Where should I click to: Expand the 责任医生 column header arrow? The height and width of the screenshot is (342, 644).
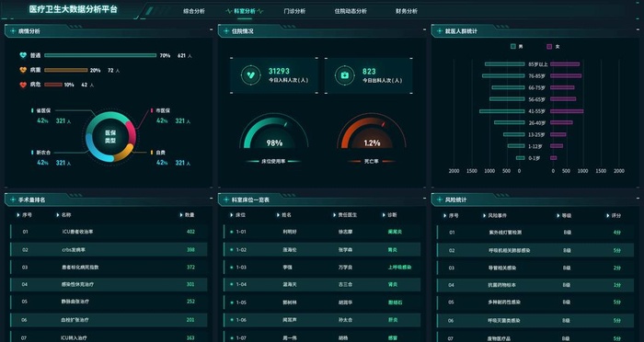334,215
